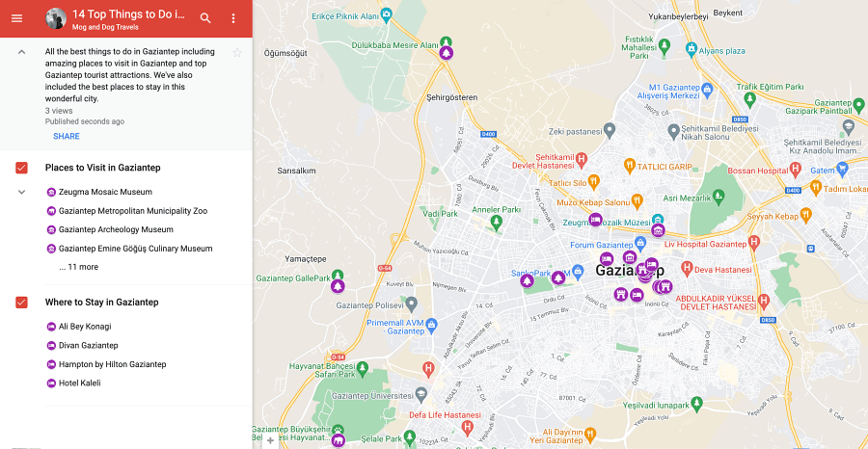Click Bossan Hospital icon
The width and height of the screenshot is (868, 449).
pos(796,169)
